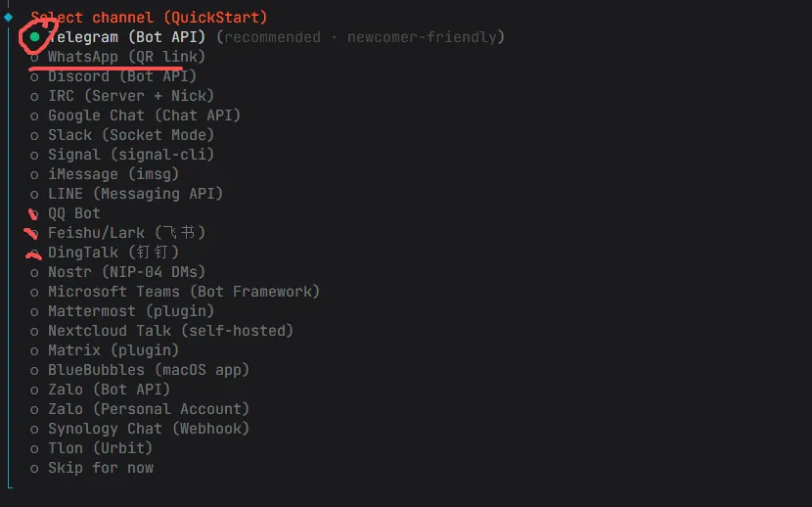Pick Nextcloud Talk (self-hosted) channel
The height and width of the screenshot is (507, 812).
[170, 331]
